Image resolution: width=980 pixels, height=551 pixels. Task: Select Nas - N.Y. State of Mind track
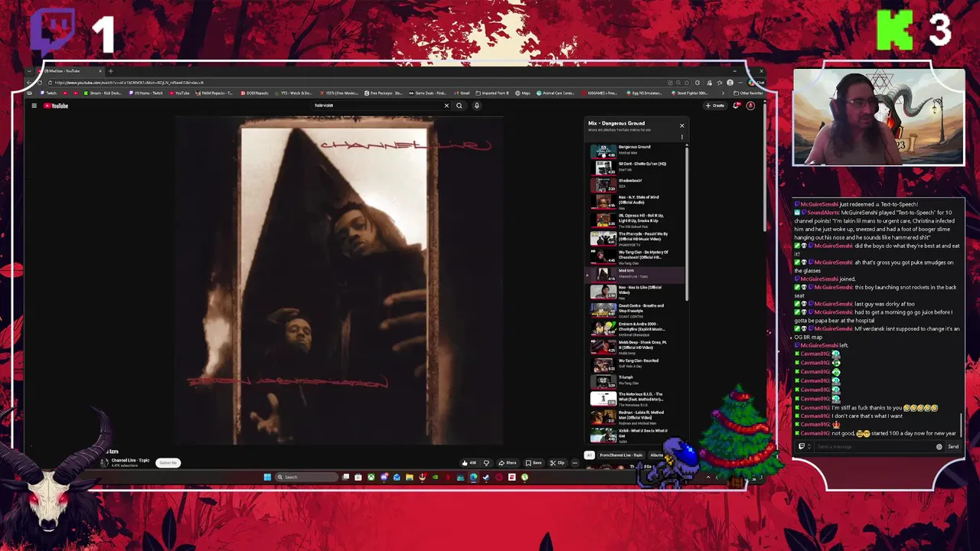[x=637, y=202]
